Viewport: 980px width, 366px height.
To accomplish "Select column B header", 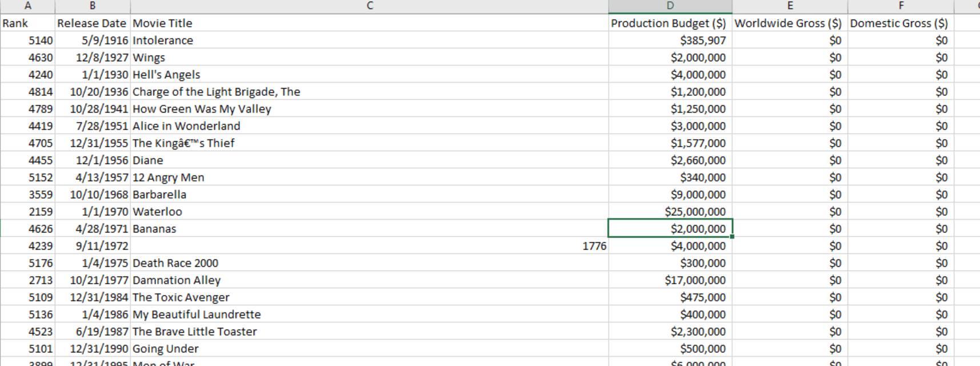I will pos(93,6).
